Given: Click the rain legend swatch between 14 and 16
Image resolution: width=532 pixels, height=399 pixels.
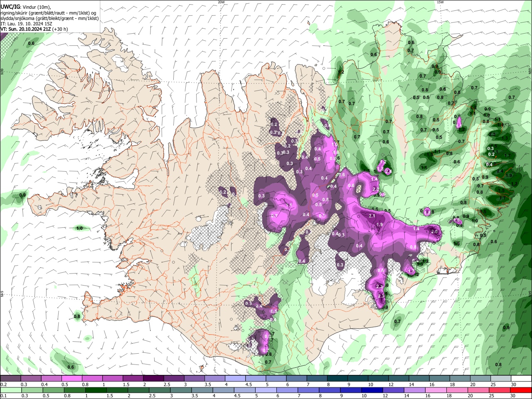Looking at the screenshot, I should 415,390.
